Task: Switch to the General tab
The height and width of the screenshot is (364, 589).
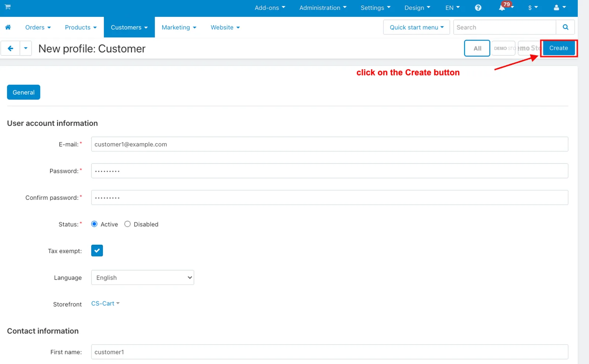Action: pyautogui.click(x=24, y=92)
